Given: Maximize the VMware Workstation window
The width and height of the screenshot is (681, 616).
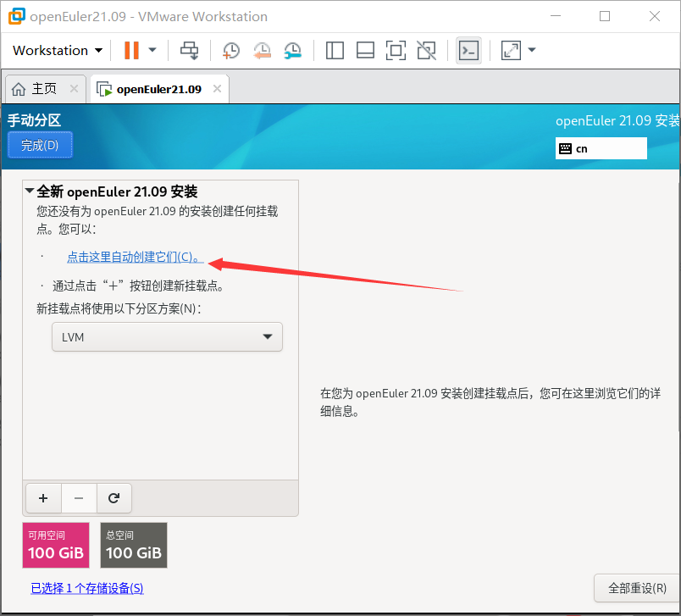Looking at the screenshot, I should [x=605, y=16].
